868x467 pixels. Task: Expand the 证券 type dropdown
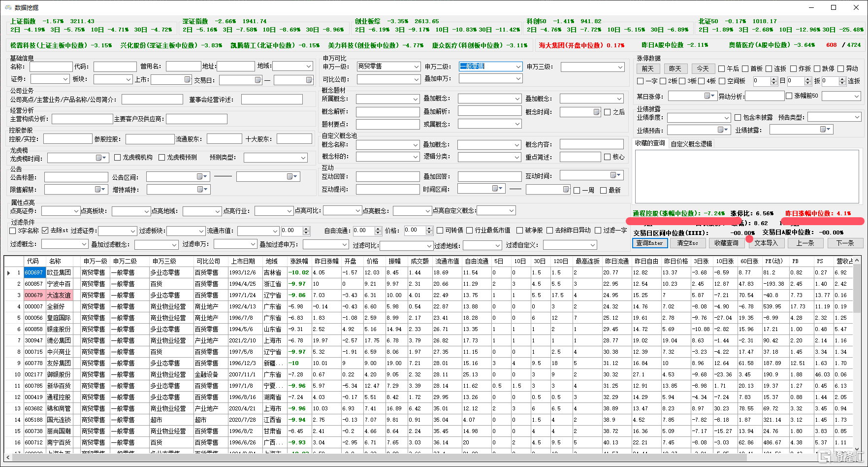pos(65,79)
